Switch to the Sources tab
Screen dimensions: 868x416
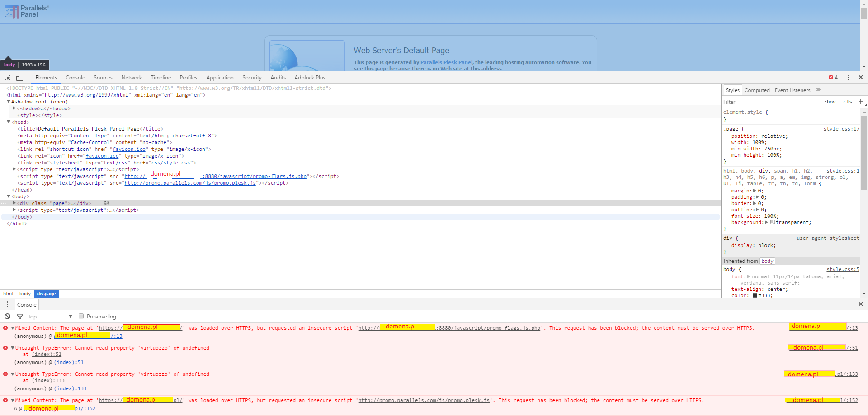(103, 78)
